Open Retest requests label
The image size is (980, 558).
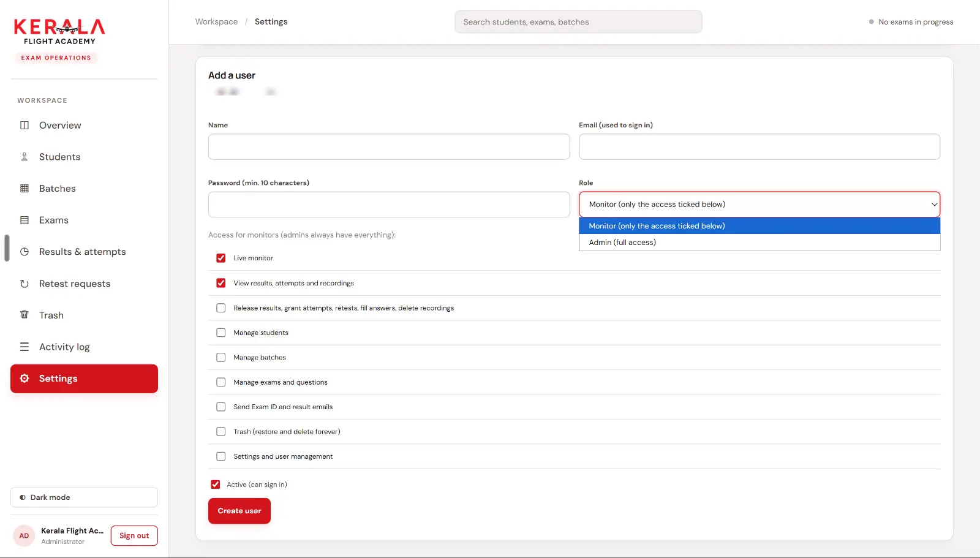tap(75, 284)
